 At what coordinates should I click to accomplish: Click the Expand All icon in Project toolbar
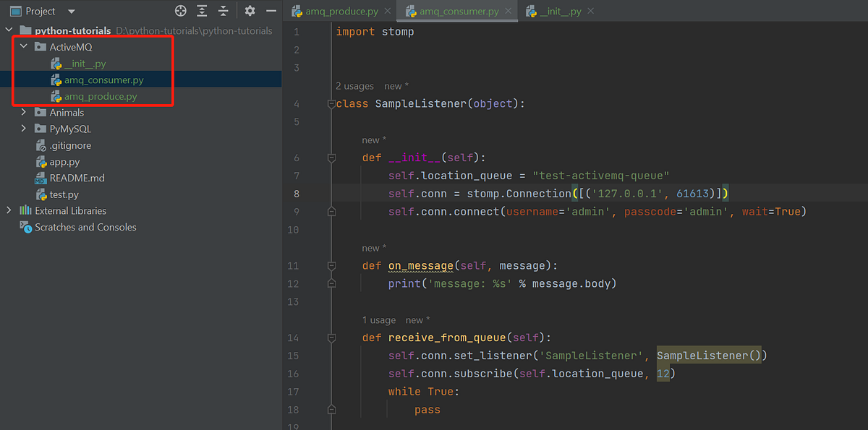coord(201,11)
